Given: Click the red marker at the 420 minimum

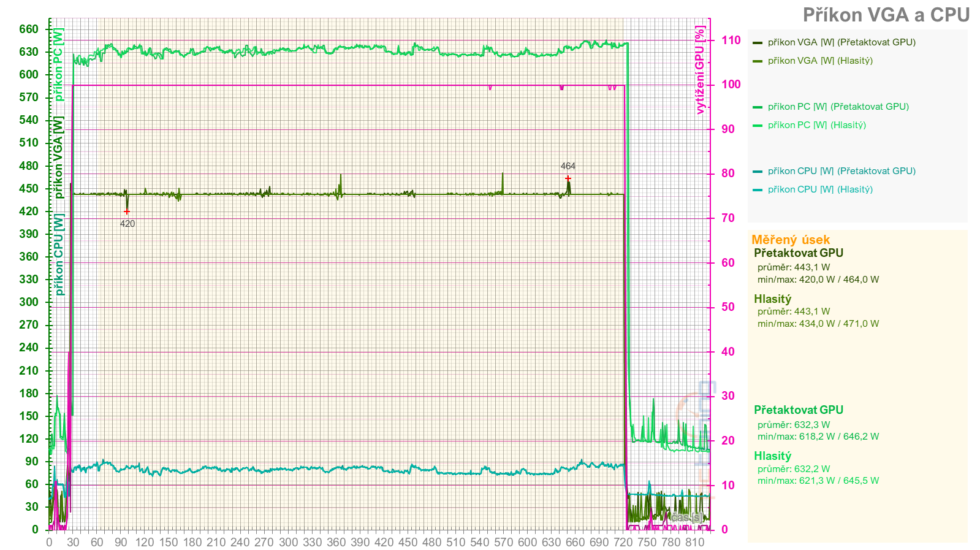Looking at the screenshot, I should [x=127, y=212].
